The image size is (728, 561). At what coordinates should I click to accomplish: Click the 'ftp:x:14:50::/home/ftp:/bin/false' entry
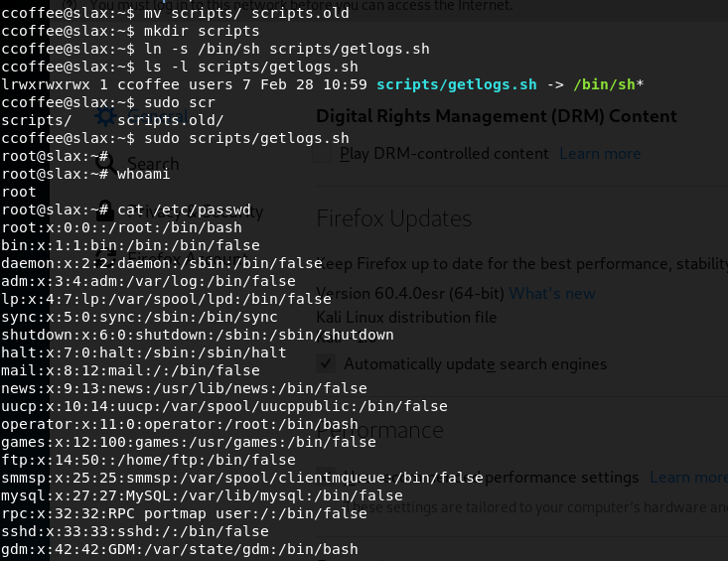tap(149, 460)
